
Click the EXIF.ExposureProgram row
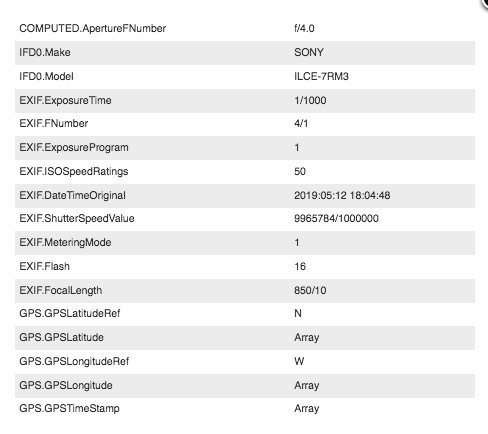click(245, 148)
